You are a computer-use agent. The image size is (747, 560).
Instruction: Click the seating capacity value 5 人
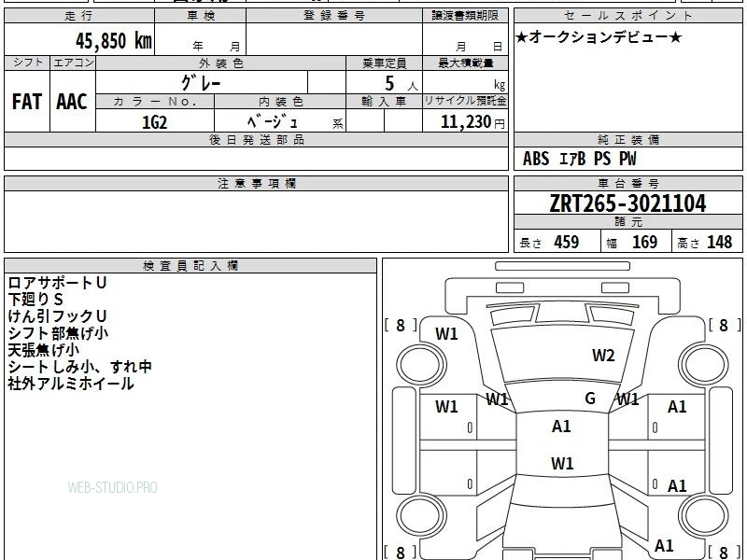coord(401,84)
